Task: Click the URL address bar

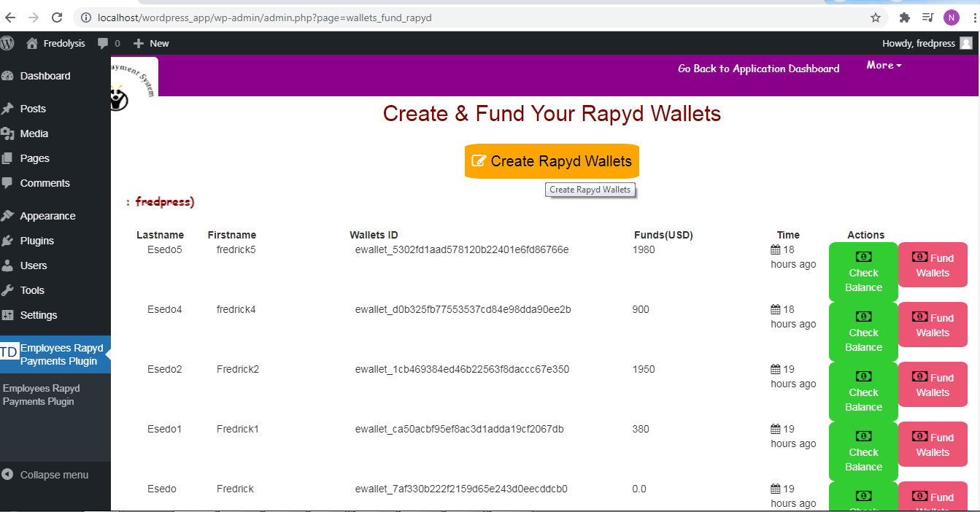Action: click(482, 18)
